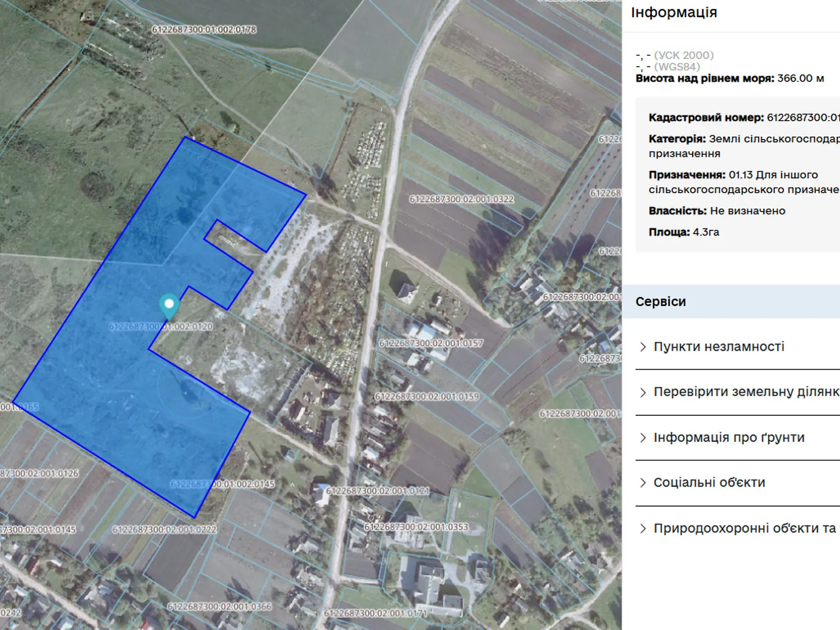Click map parcel 6122687300:02:001:0353
Viewport: 840px width, 630px height.
click(x=416, y=527)
